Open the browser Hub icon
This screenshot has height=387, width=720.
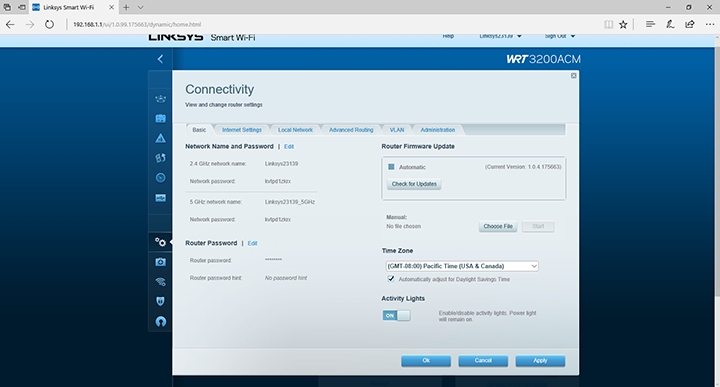(x=650, y=24)
